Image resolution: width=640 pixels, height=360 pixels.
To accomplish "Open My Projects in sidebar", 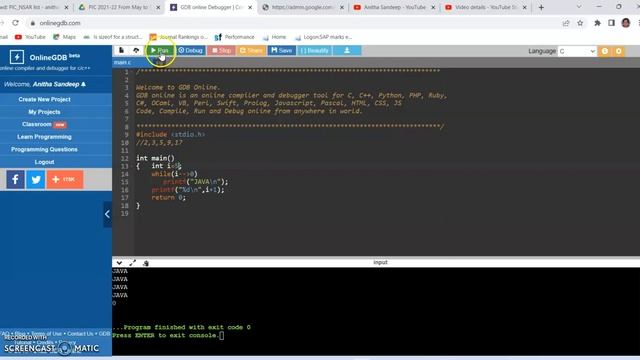I will [x=44, y=112].
